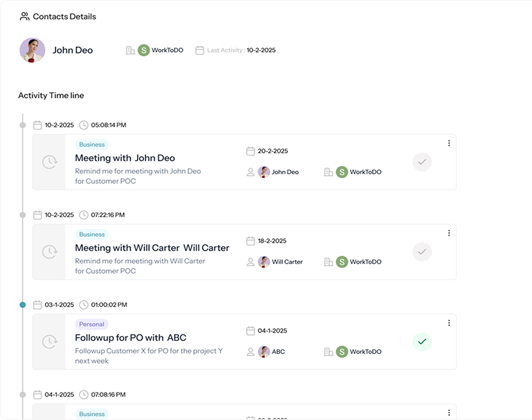The height and width of the screenshot is (420, 532).
Task: Click 'Remind me for meeting with John Deo' description
Action: click(x=138, y=176)
